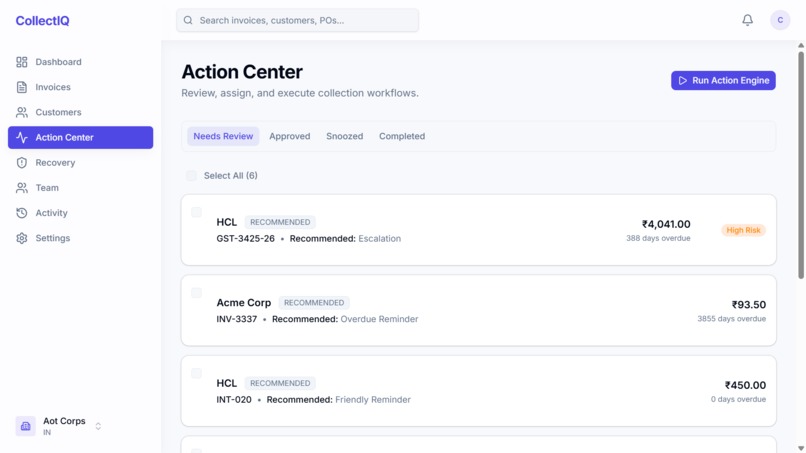Image resolution: width=806 pixels, height=453 pixels.
Task: Click the 3855 days overdue text
Action: coord(731,319)
